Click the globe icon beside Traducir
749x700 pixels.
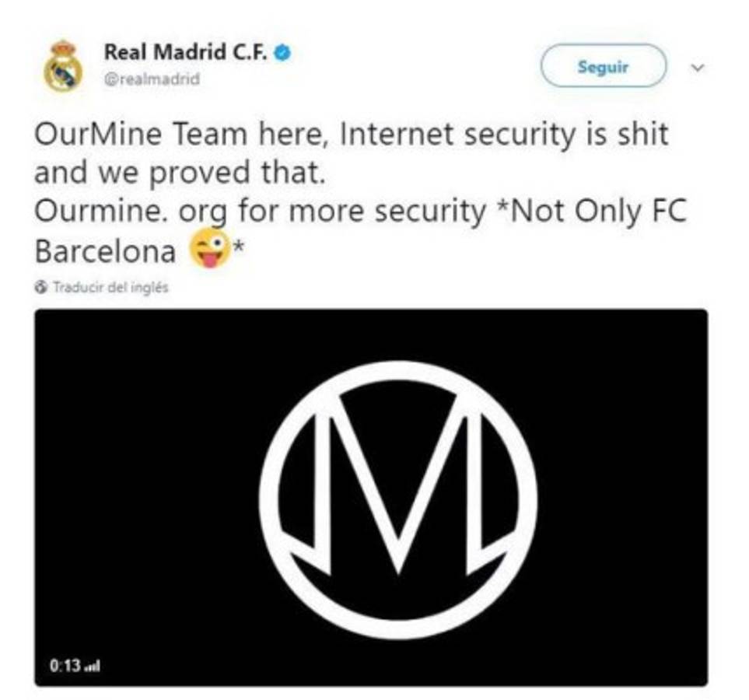tap(41, 287)
